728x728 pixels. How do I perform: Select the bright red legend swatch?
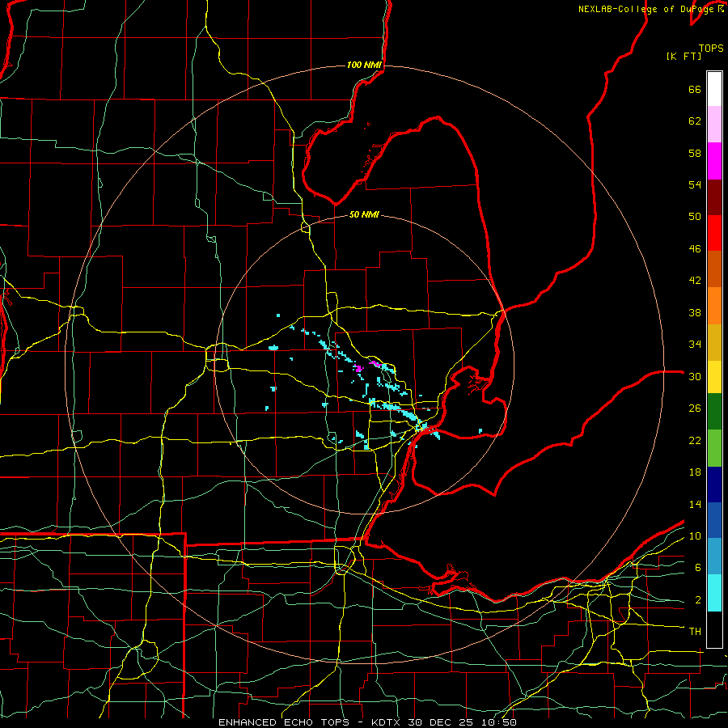click(x=714, y=233)
